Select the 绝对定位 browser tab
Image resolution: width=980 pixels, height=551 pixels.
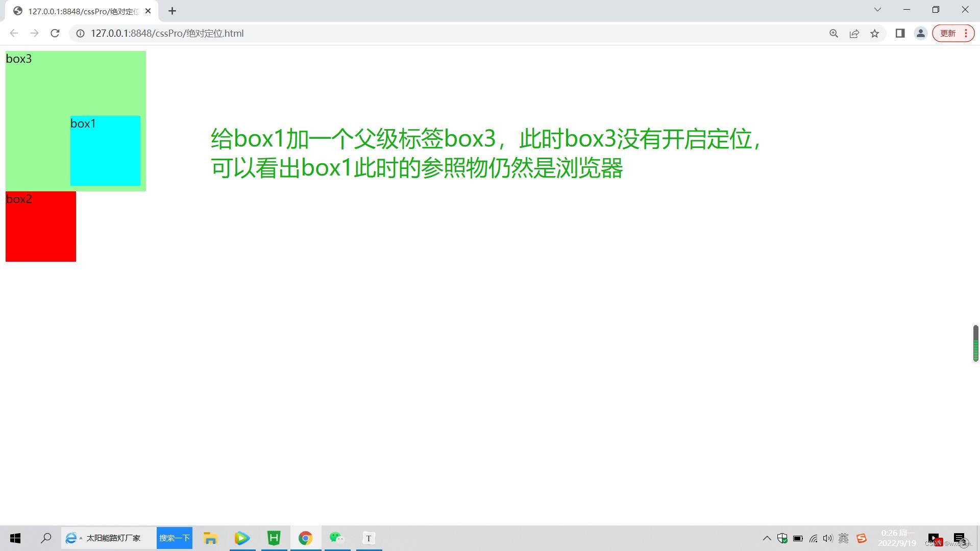[x=82, y=11]
